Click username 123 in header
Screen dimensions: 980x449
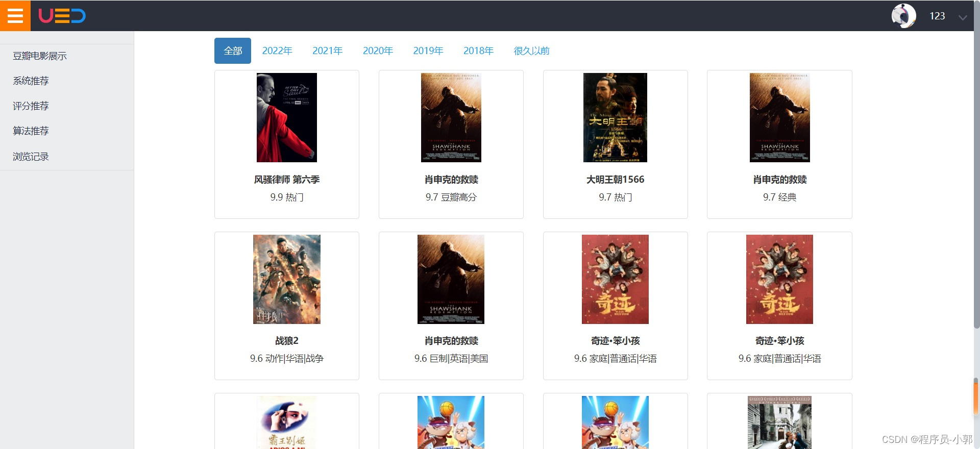pos(937,16)
